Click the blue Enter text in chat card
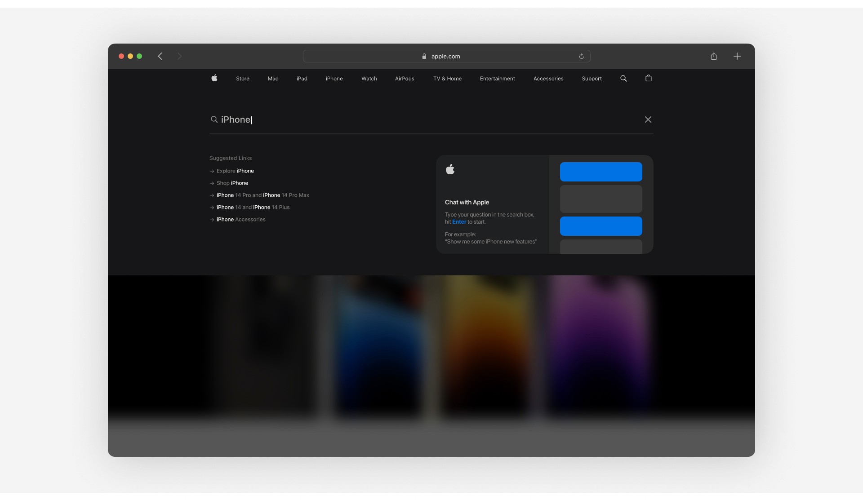The image size is (863, 504). coord(459,222)
